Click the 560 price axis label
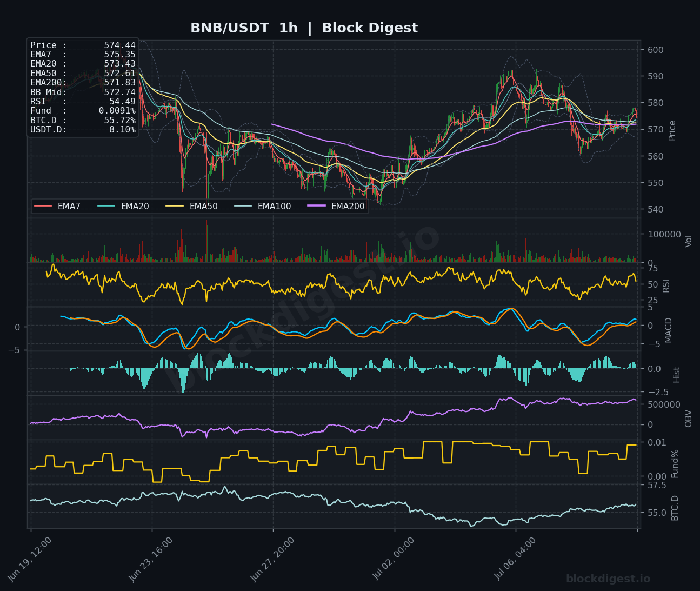The image size is (700, 591). 656,156
